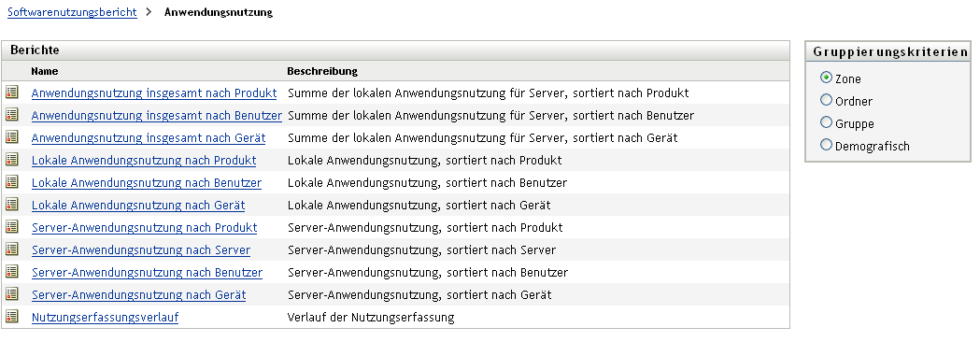Click report icon beside Lokale Anwendungsnutzung nach Produkt

pos(12,160)
